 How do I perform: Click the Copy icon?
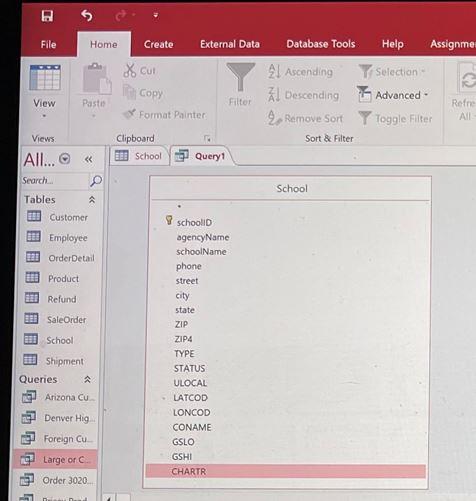click(x=129, y=92)
